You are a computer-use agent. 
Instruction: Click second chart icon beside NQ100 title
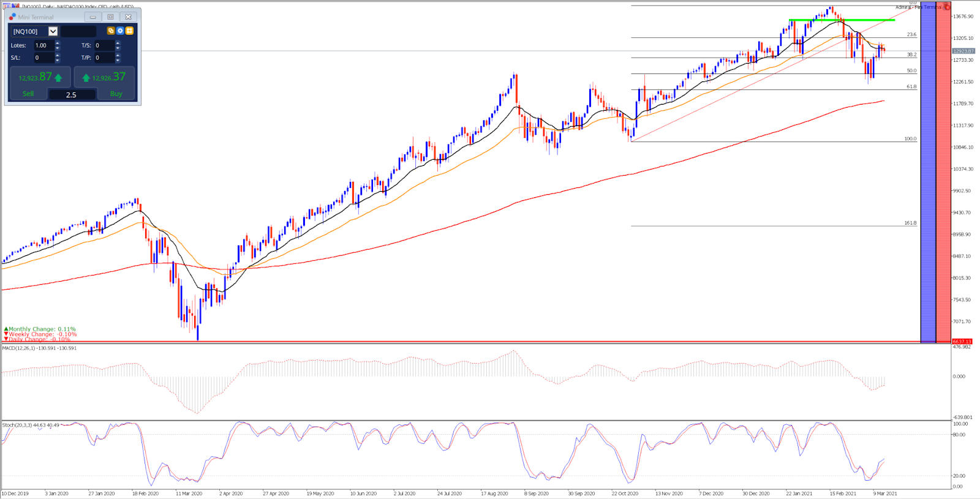(16, 6)
